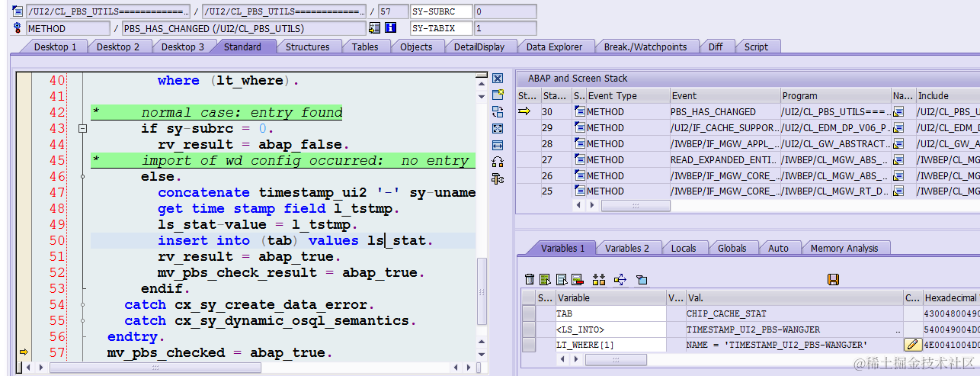Switch to the Variables 2 tab
The width and height of the screenshot is (980, 376).
[627, 248]
